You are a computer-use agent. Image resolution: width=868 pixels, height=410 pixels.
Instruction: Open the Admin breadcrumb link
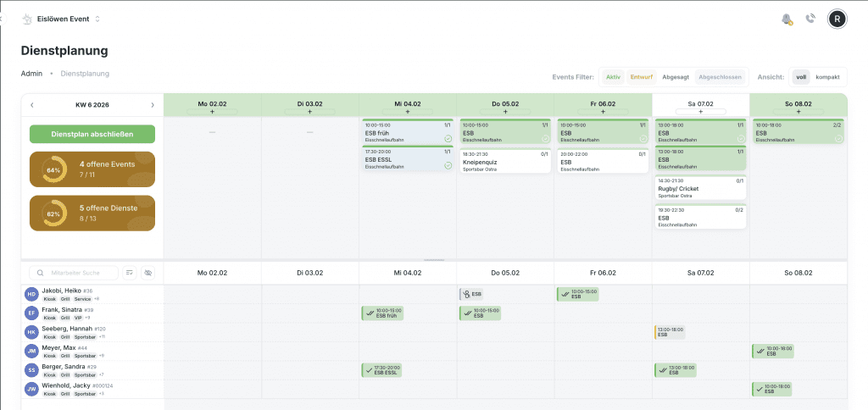[x=31, y=74]
